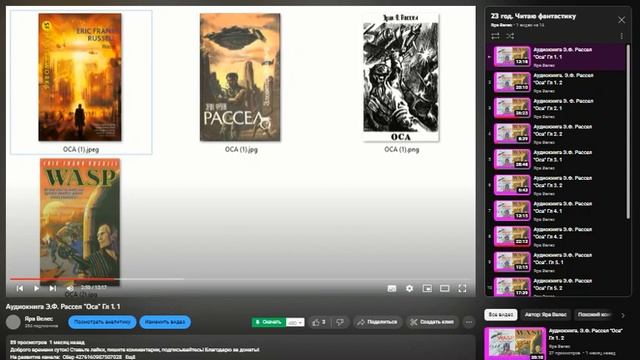Image resolution: width=640 pixels, height=360 pixels.
Task: Close the playlist panel with X
Action: click(621, 20)
